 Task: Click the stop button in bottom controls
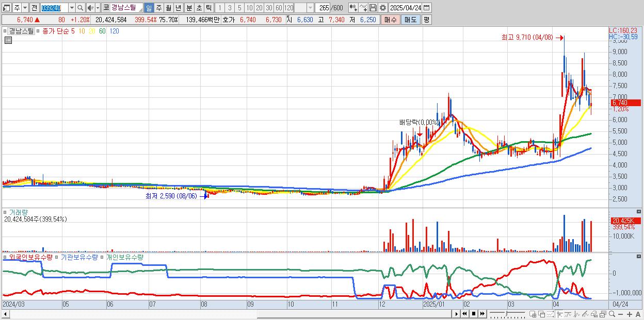(474, 314)
